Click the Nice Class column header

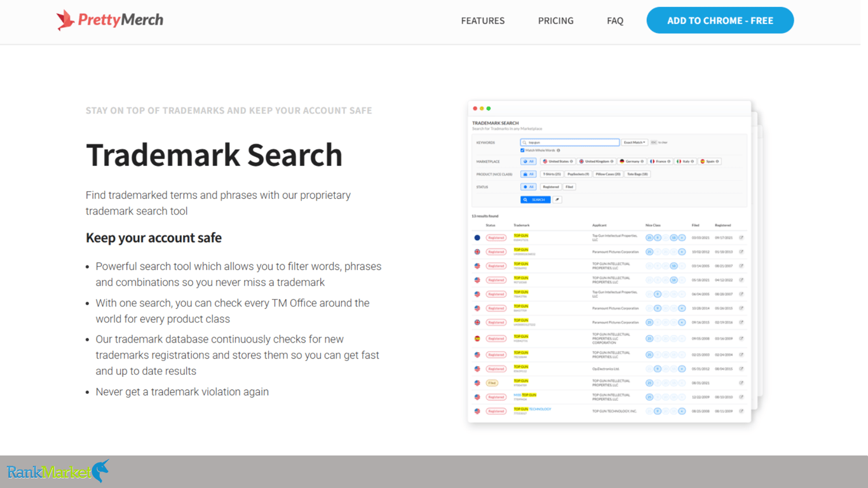click(x=653, y=225)
